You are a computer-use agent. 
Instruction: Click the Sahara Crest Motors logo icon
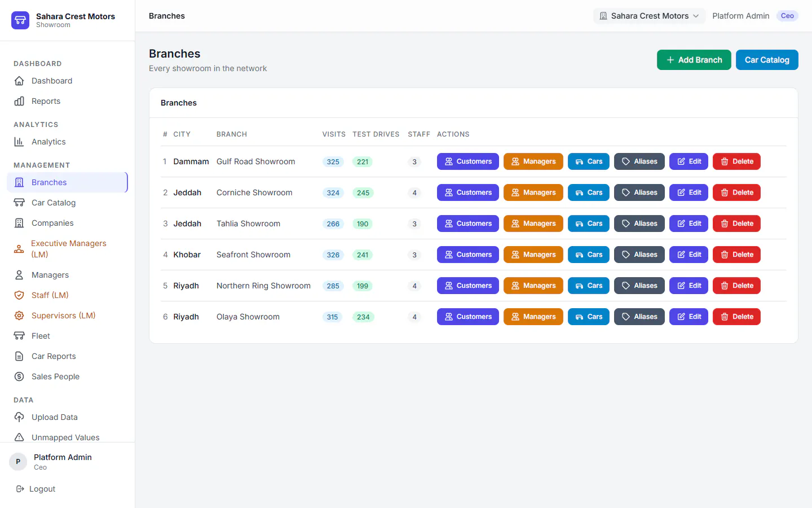point(20,20)
